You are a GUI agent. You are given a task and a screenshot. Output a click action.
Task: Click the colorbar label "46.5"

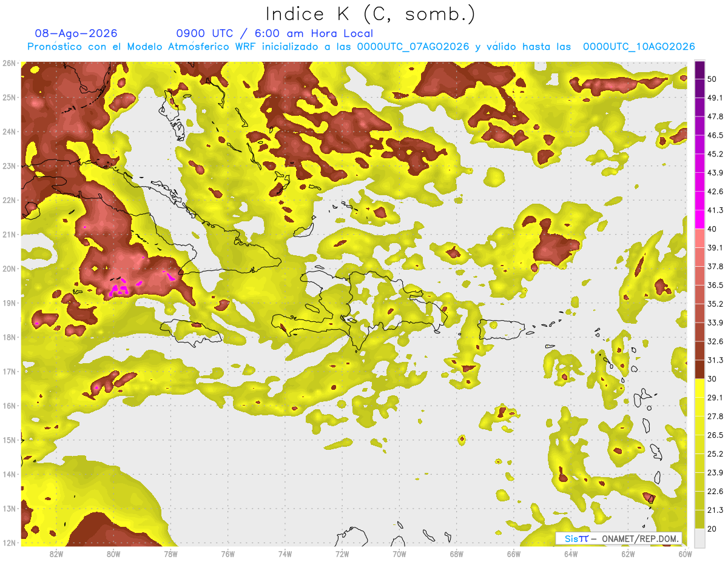715,135
